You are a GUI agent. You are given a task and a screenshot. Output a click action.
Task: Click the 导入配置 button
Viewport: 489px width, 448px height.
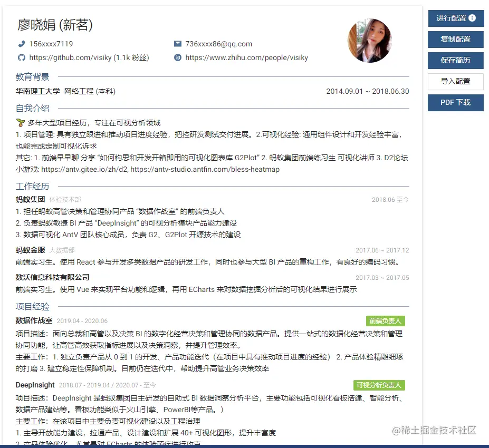(455, 81)
